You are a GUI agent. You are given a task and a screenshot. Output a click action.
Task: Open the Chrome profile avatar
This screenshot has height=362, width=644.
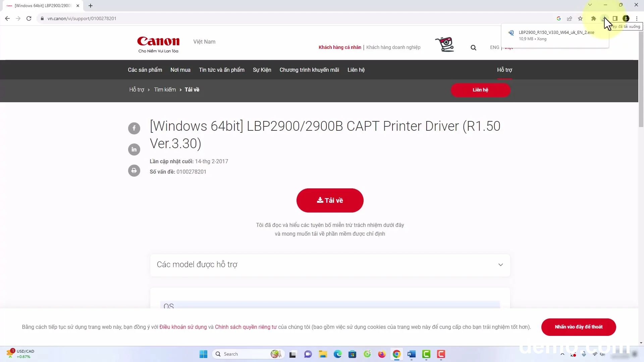[626, 18]
